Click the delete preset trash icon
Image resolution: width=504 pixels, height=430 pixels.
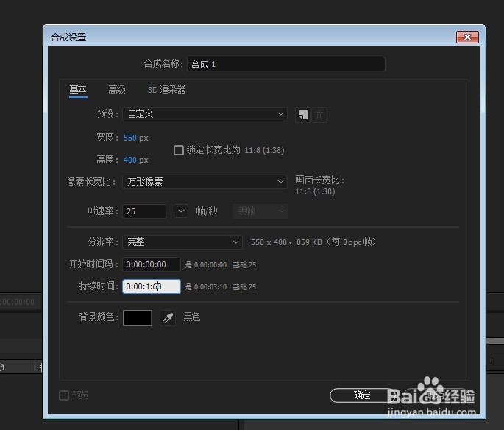(x=319, y=115)
